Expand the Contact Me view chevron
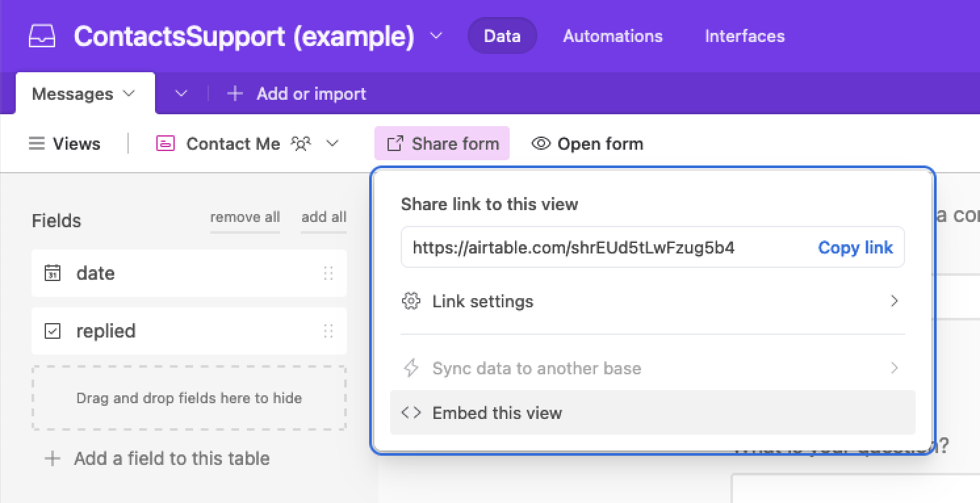This screenshot has height=503, width=980. pyautogui.click(x=333, y=143)
